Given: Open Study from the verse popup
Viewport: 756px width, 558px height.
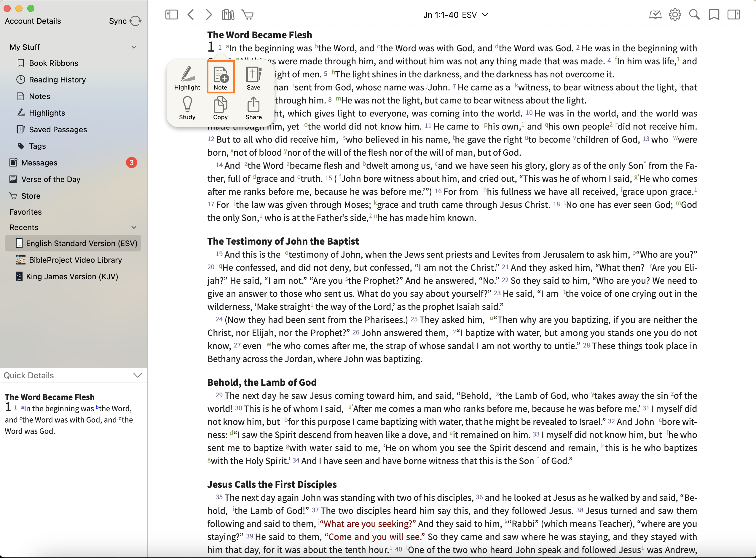Looking at the screenshot, I should click(x=187, y=108).
